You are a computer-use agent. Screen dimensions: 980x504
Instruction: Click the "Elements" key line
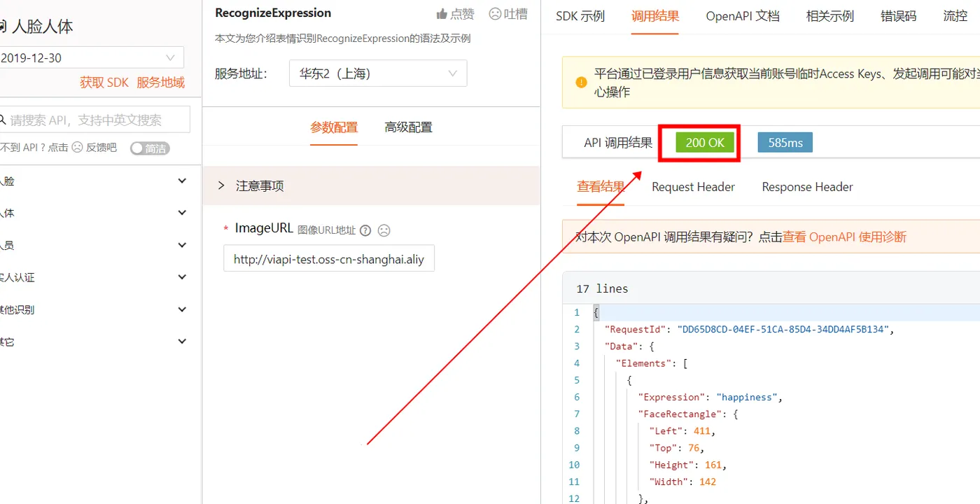[652, 363]
